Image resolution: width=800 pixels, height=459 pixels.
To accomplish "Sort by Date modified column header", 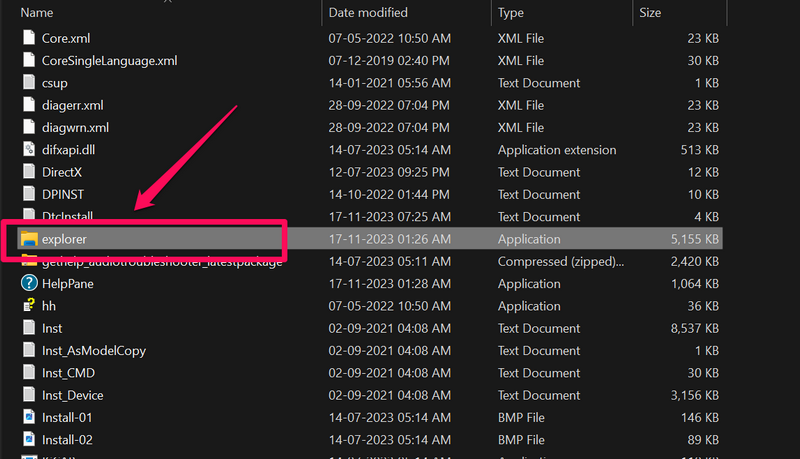I will 368,13.
